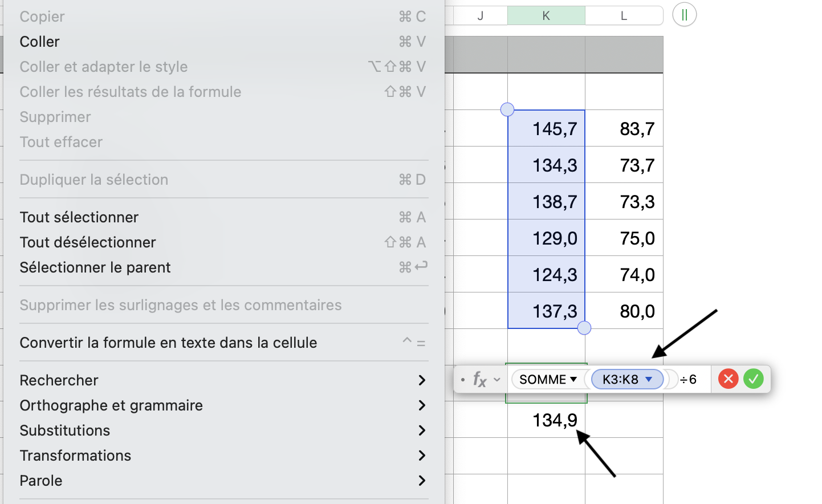The width and height of the screenshot is (822, 504).
Task: Click the top selection handle of range
Action: coord(507,109)
